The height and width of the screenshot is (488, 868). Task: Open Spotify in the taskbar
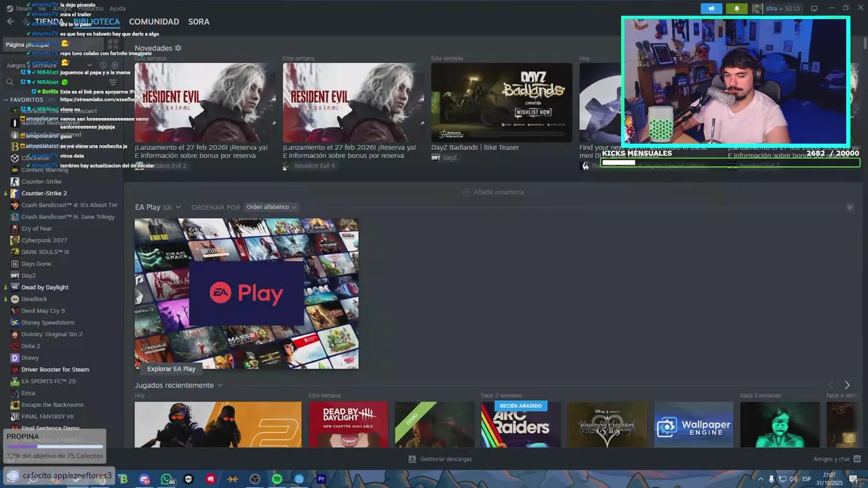click(x=277, y=479)
